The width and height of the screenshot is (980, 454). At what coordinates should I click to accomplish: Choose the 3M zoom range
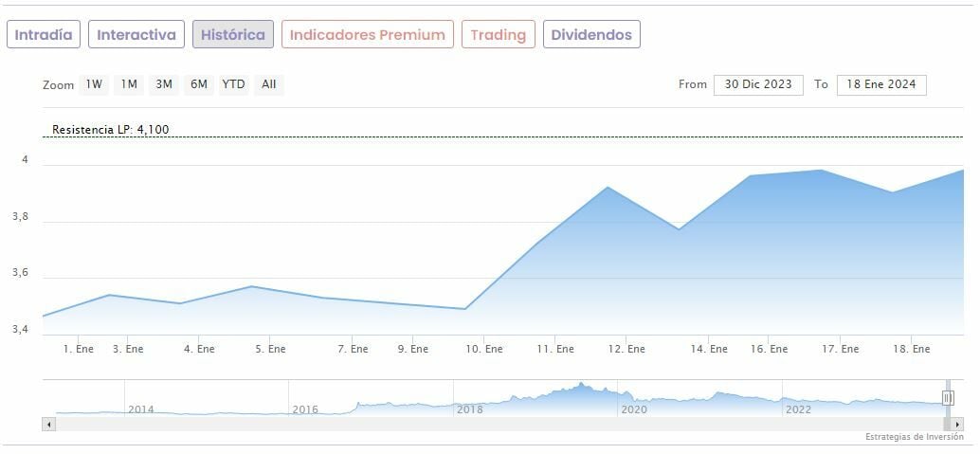tap(164, 84)
